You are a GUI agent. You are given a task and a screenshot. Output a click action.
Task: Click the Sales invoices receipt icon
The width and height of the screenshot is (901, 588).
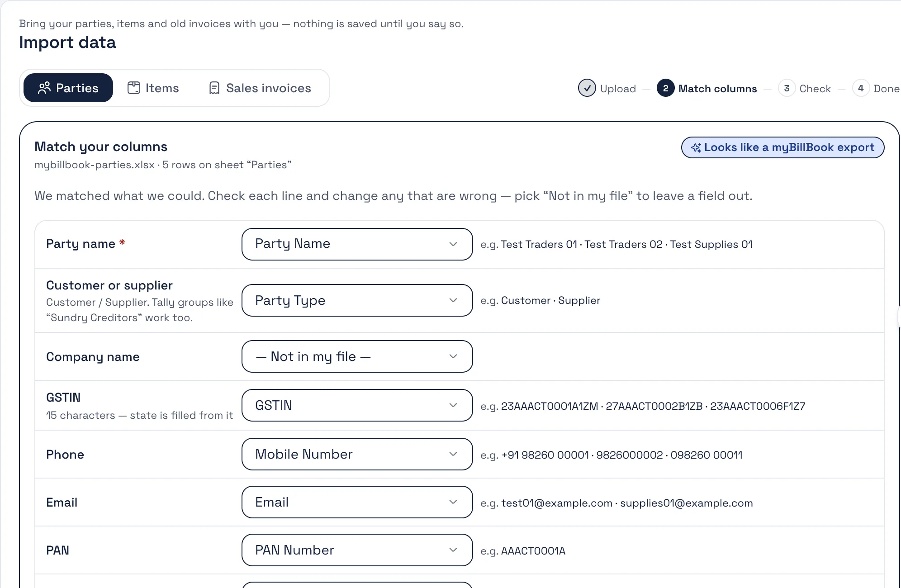pos(214,88)
